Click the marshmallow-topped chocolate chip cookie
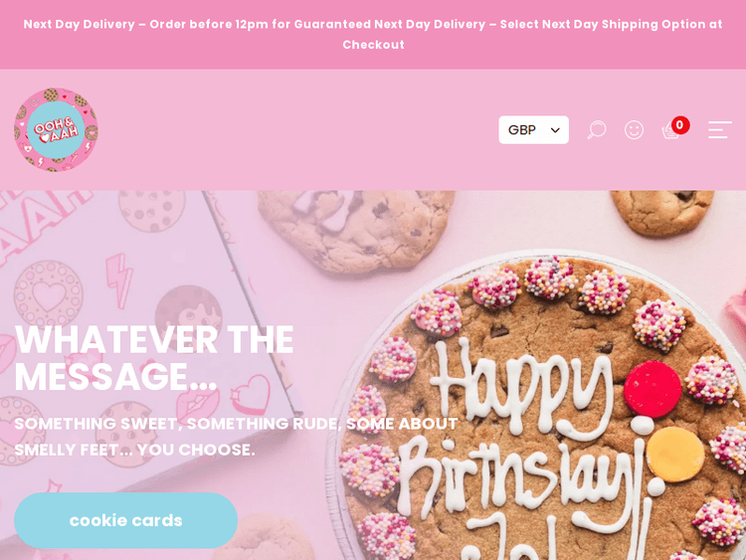This screenshot has height=560, width=746. pyautogui.click(x=354, y=231)
